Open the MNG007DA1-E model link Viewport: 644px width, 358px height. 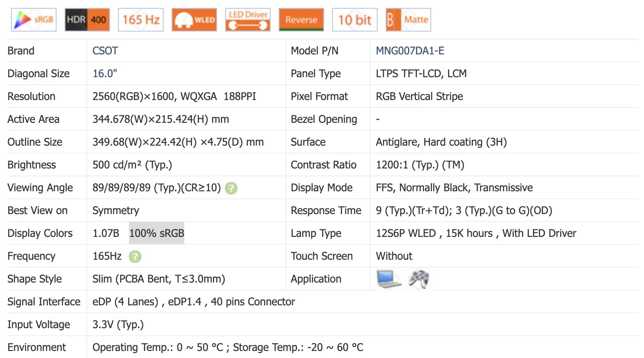410,51
